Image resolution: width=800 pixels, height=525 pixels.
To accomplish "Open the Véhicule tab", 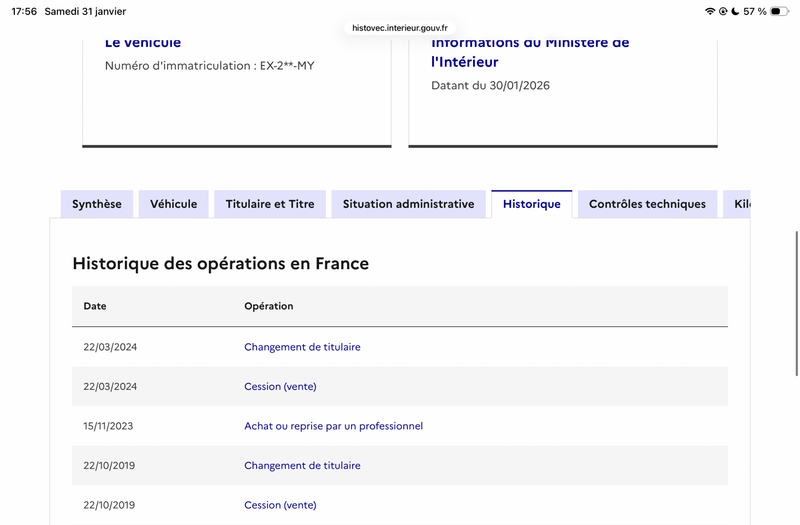I will point(174,204).
